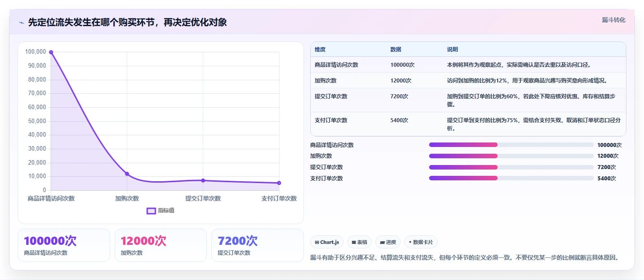Click the 12000次 value beside the progress bar

[x=608, y=156]
